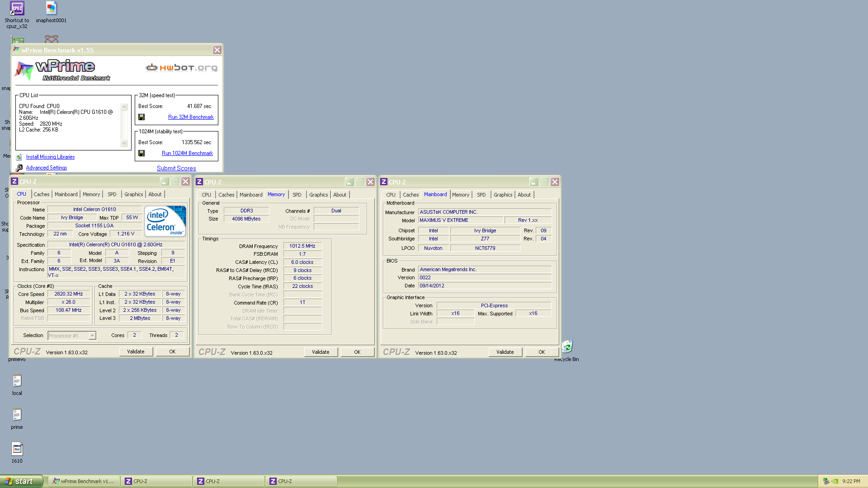This screenshot has height=488, width=868.
Task: Click OK in Memory CPU-Z window
Action: (x=357, y=352)
